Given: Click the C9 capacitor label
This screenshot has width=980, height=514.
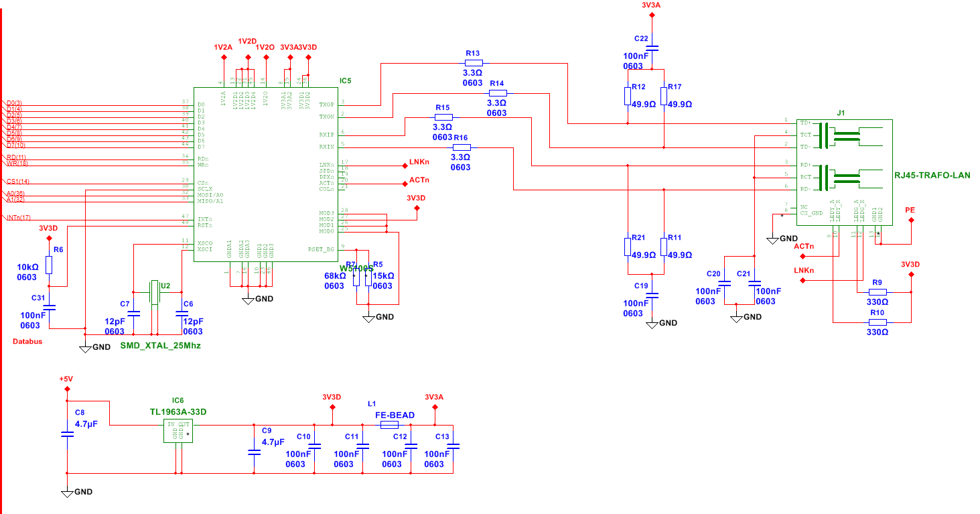Looking at the screenshot, I should tap(267, 431).
